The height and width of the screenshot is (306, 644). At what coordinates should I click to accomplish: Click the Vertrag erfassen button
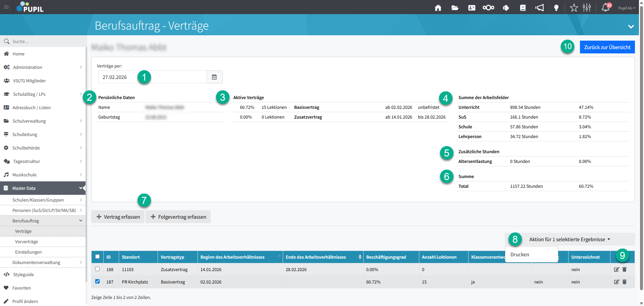click(x=118, y=217)
